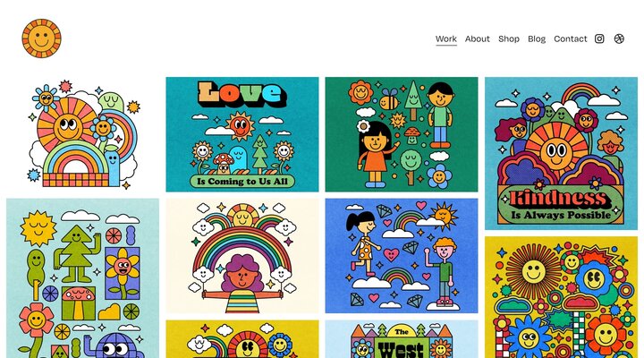The height and width of the screenshot is (358, 644).
Task: View the sun and rainbow illustration on white
Action: (83, 134)
